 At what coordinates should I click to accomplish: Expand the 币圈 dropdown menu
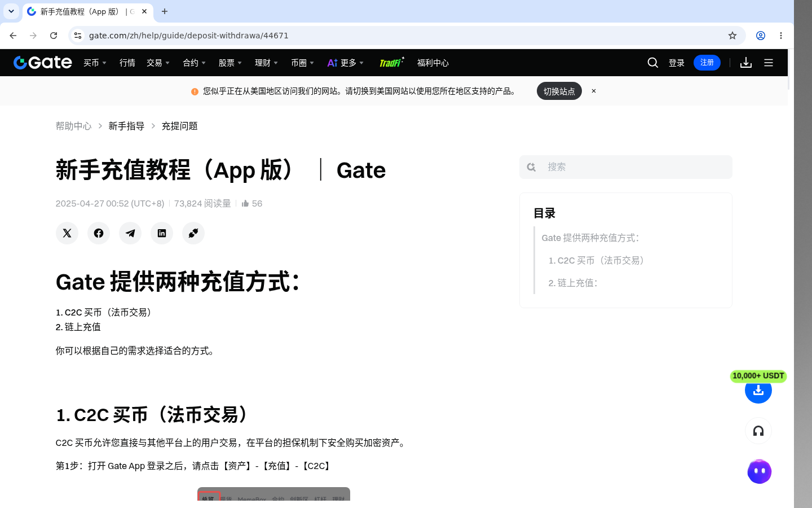(x=303, y=63)
